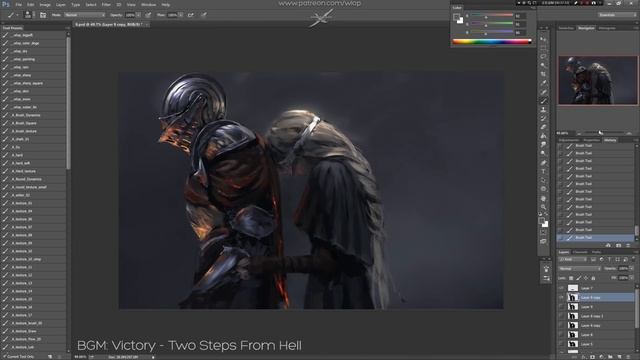Open the Tool Preset picker arrow

coord(17,15)
